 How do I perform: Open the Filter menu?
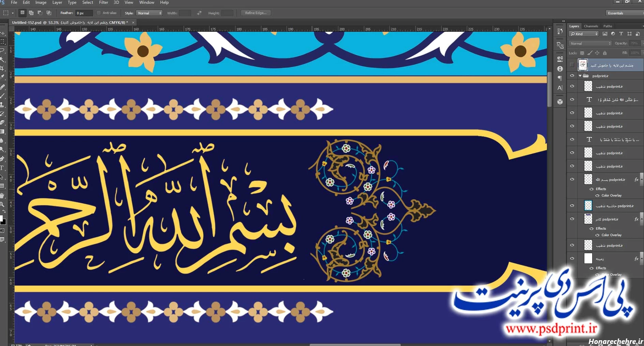coord(103,2)
